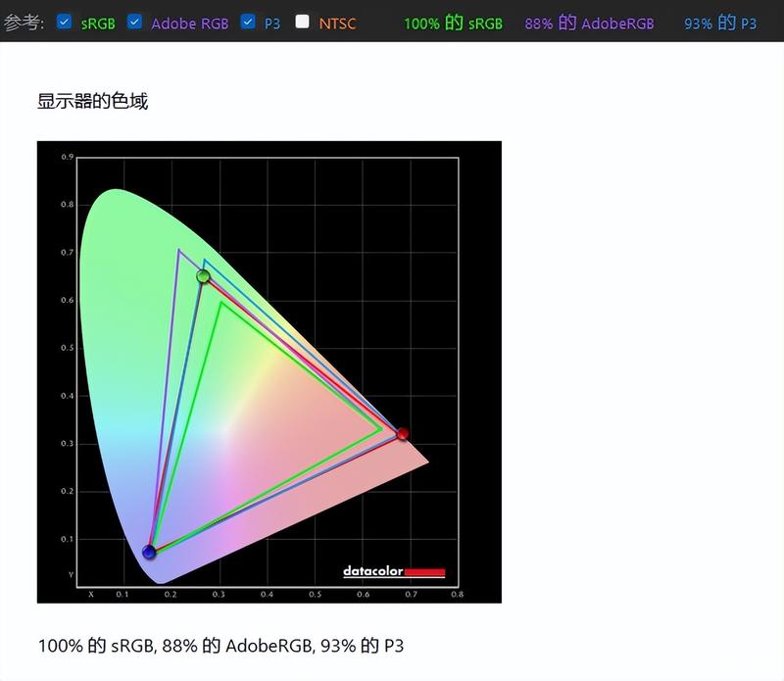Image resolution: width=784 pixels, height=681 pixels.
Task: Click the green "sRGB" checkbox label
Action: pyautogui.click(x=98, y=24)
